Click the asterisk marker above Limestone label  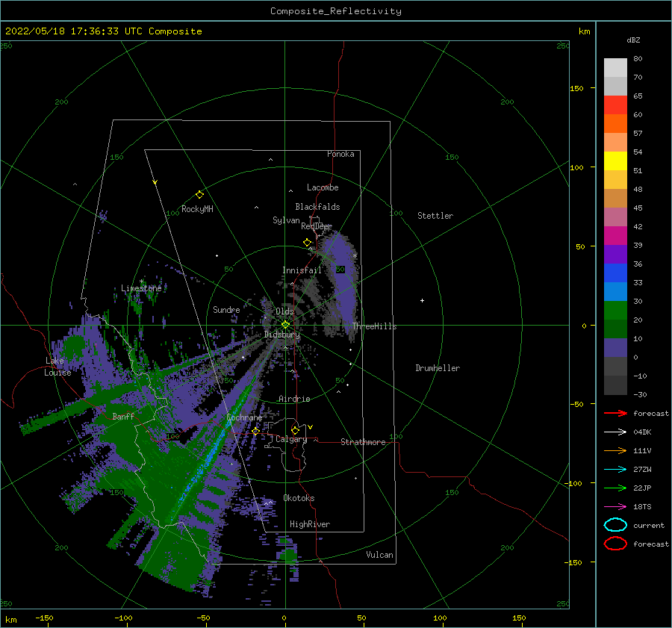[x=141, y=282]
